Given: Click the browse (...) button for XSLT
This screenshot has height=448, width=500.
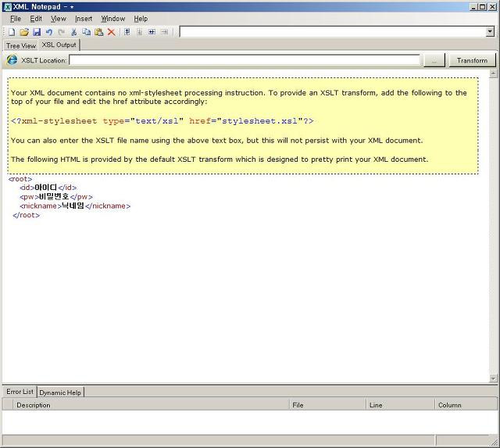Looking at the screenshot, I should [x=434, y=60].
